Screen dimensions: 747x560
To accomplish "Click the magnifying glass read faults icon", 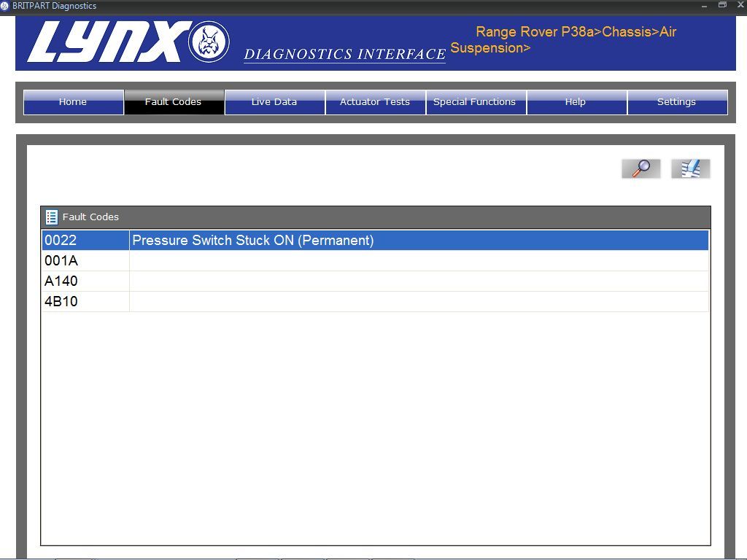I will point(640,168).
